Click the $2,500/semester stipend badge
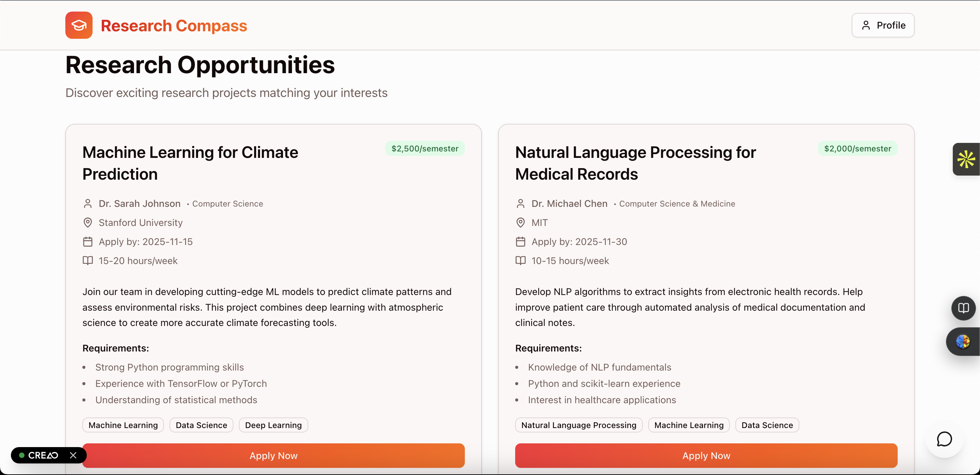 point(425,148)
